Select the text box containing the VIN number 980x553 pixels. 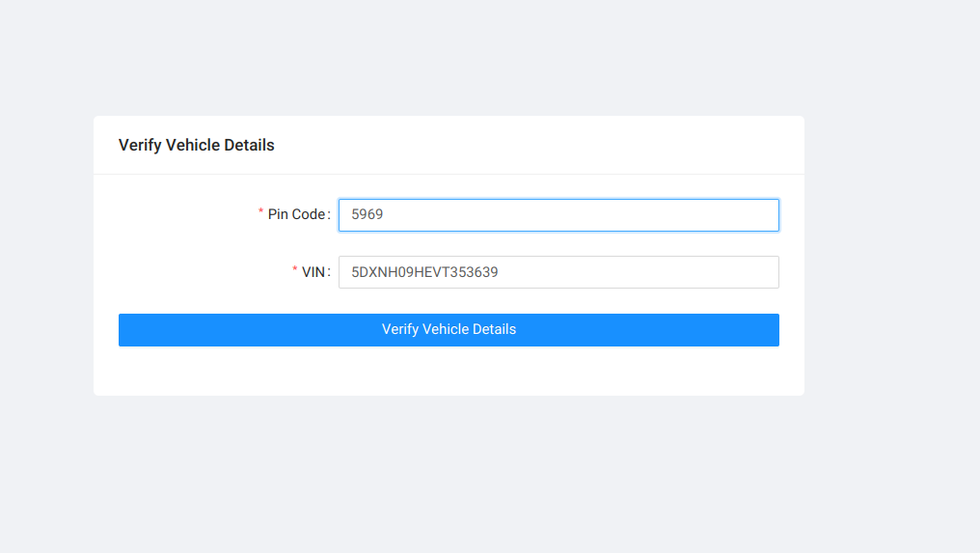(558, 272)
